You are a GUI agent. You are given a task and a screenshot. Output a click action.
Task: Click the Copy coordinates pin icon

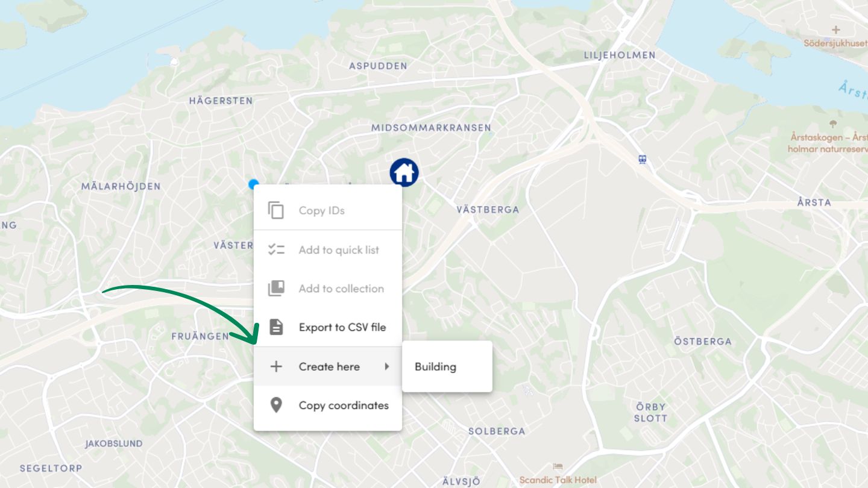tap(276, 405)
